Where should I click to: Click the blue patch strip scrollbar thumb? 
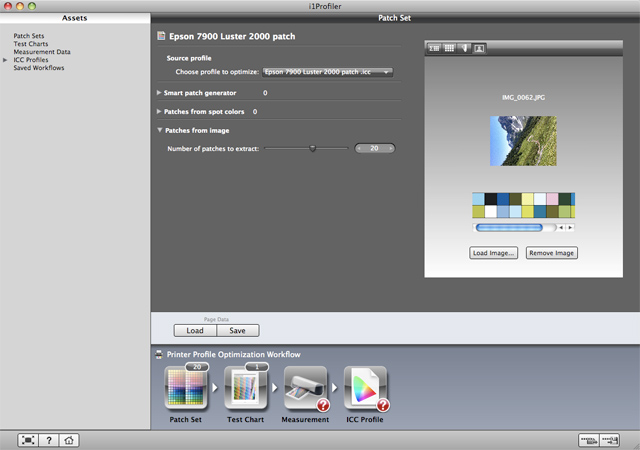click(x=509, y=227)
